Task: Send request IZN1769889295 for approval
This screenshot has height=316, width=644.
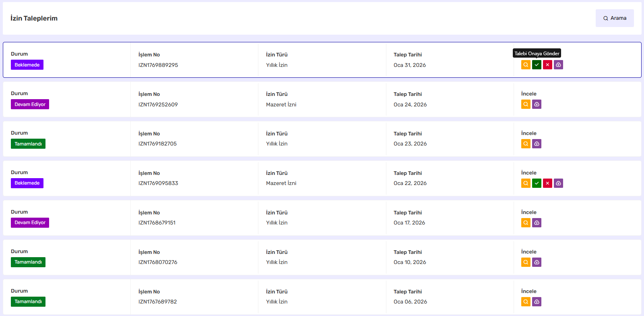Action: [537, 65]
